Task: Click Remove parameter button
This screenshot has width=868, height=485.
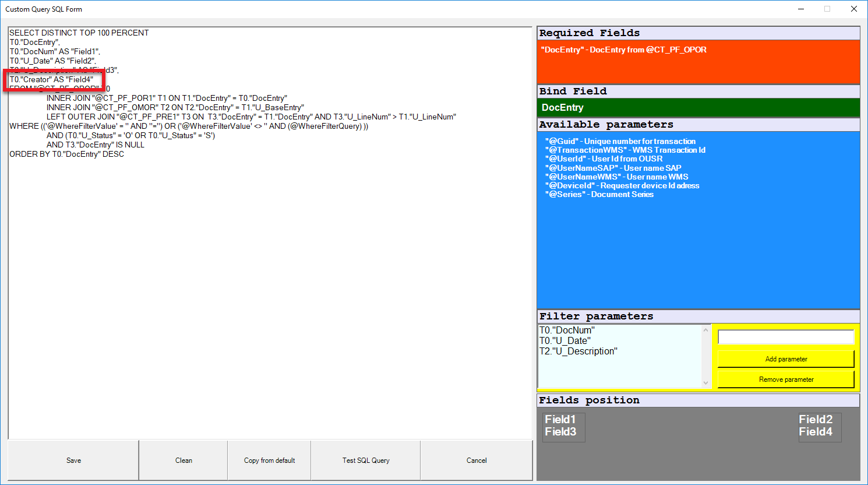Action: [x=785, y=379]
